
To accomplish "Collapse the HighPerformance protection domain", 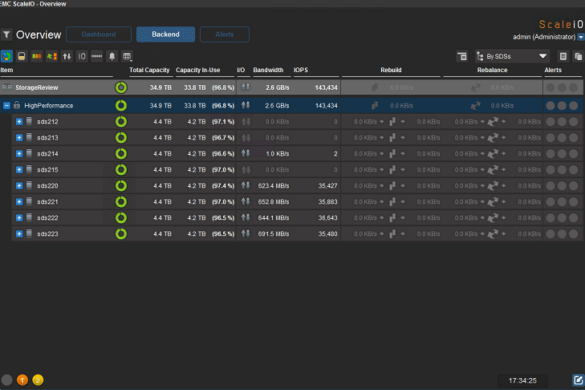I will (x=6, y=106).
